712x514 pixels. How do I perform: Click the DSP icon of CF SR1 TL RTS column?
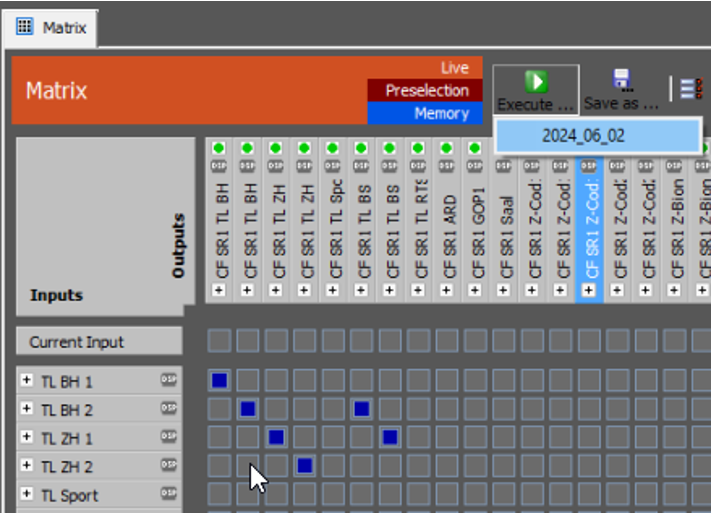(x=418, y=166)
